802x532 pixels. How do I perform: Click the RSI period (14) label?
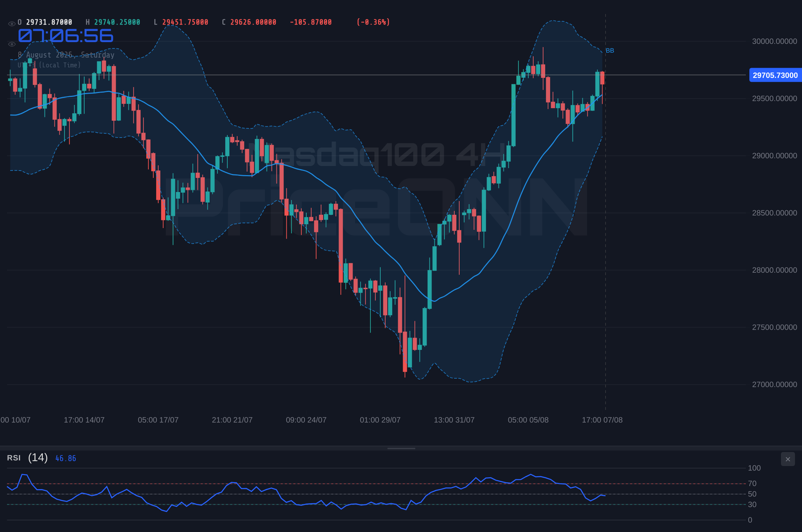click(38, 458)
